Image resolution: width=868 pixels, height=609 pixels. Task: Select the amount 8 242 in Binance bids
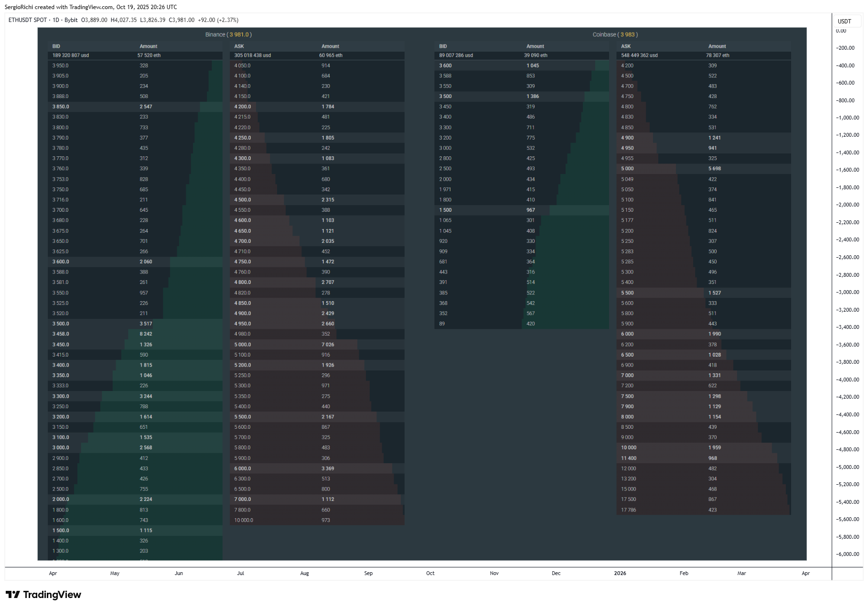pos(146,334)
